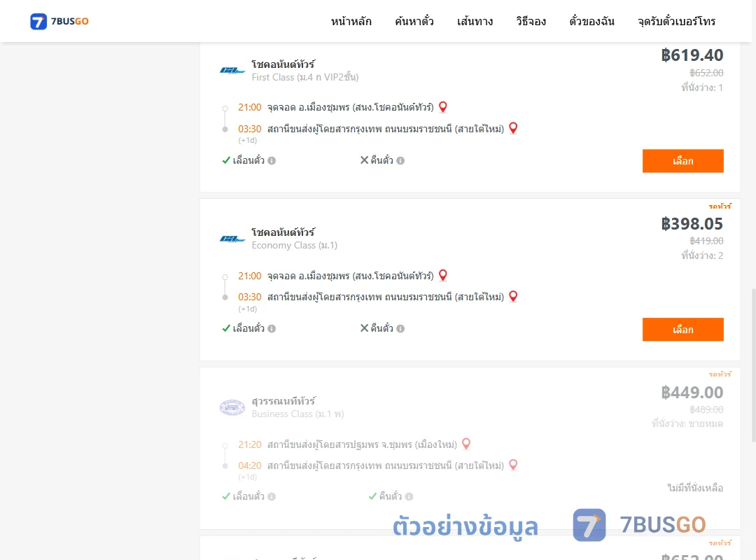
Task: Click the ไม่มีที่นั่งเหลือ notice
Action: [695, 488]
